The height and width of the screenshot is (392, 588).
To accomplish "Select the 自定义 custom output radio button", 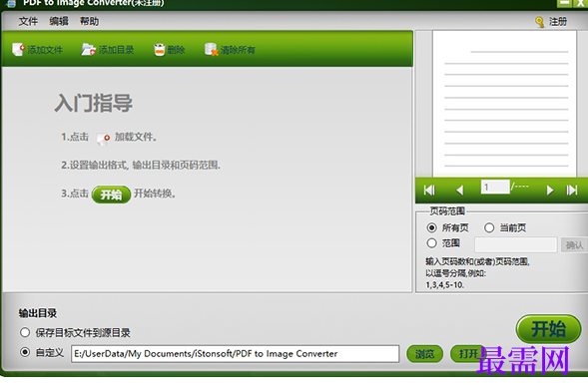I will (x=25, y=352).
